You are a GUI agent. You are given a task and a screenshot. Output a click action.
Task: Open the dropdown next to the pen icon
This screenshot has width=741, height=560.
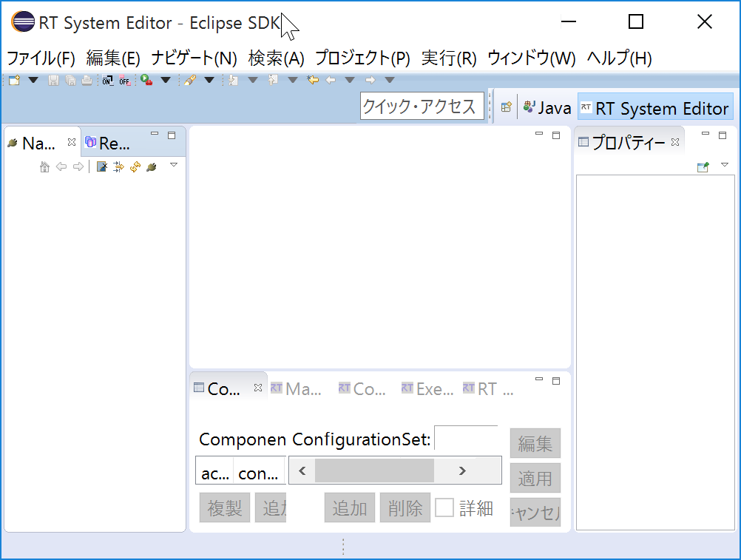pyautogui.click(x=209, y=81)
